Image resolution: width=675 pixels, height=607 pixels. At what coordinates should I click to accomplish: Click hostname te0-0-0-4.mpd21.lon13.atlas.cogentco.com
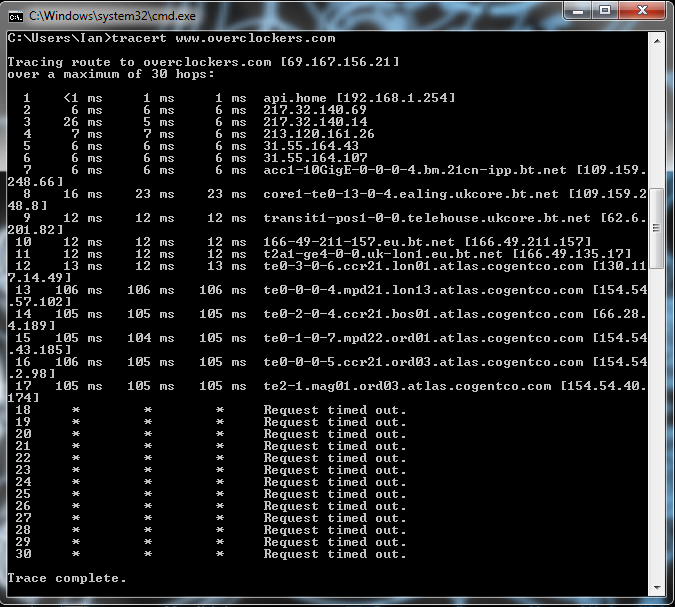pos(423,290)
